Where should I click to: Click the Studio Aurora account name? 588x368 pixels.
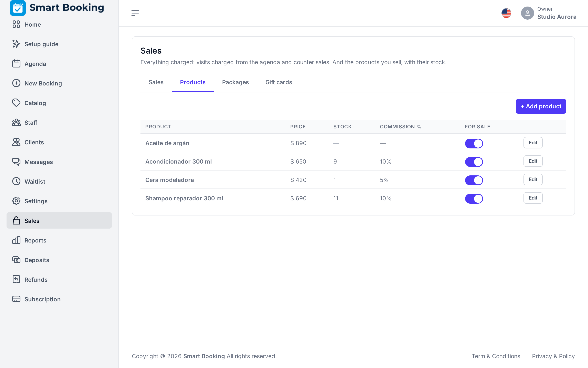coord(557,17)
